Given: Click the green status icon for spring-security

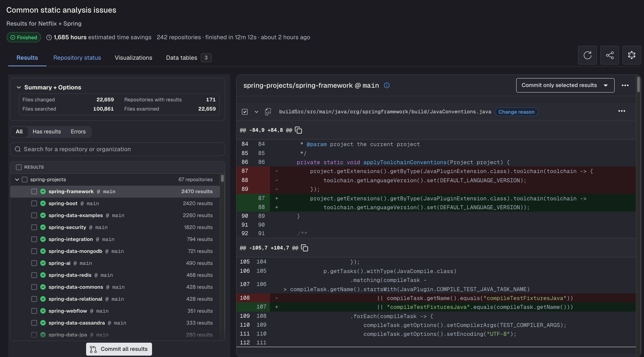Looking at the screenshot, I should click(x=43, y=227).
